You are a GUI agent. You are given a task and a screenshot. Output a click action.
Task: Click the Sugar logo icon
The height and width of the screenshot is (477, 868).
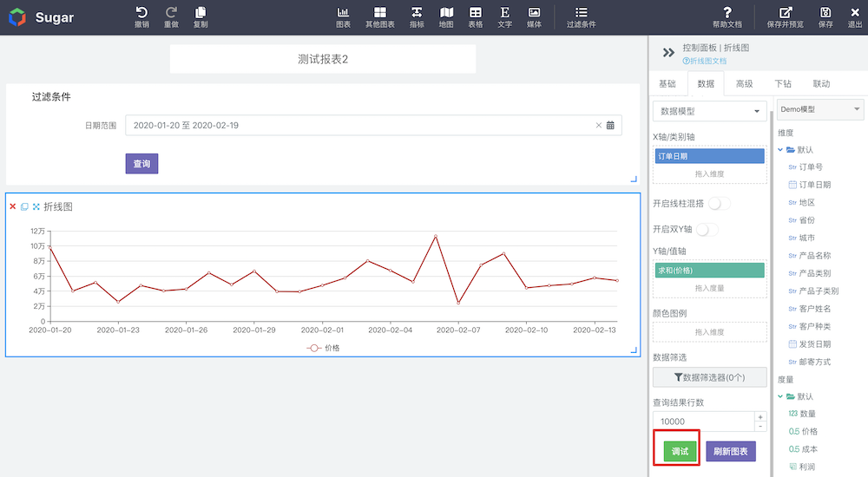pyautogui.click(x=17, y=17)
